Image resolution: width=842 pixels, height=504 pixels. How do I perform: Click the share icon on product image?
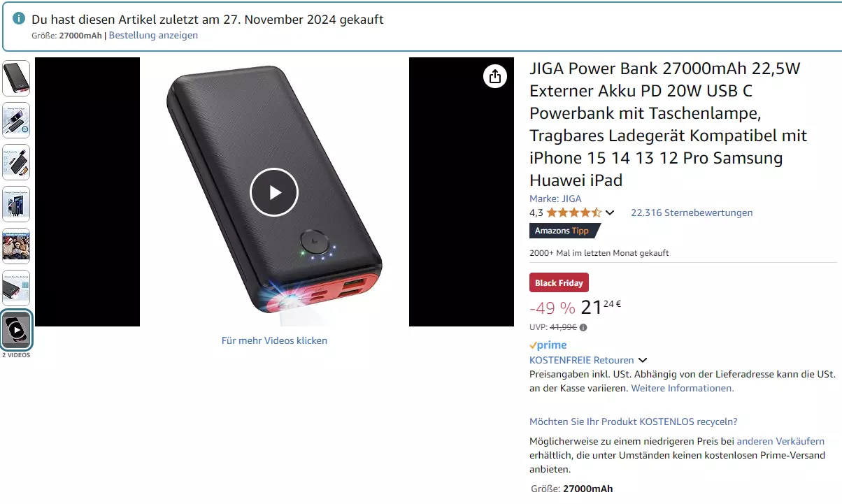tap(495, 76)
